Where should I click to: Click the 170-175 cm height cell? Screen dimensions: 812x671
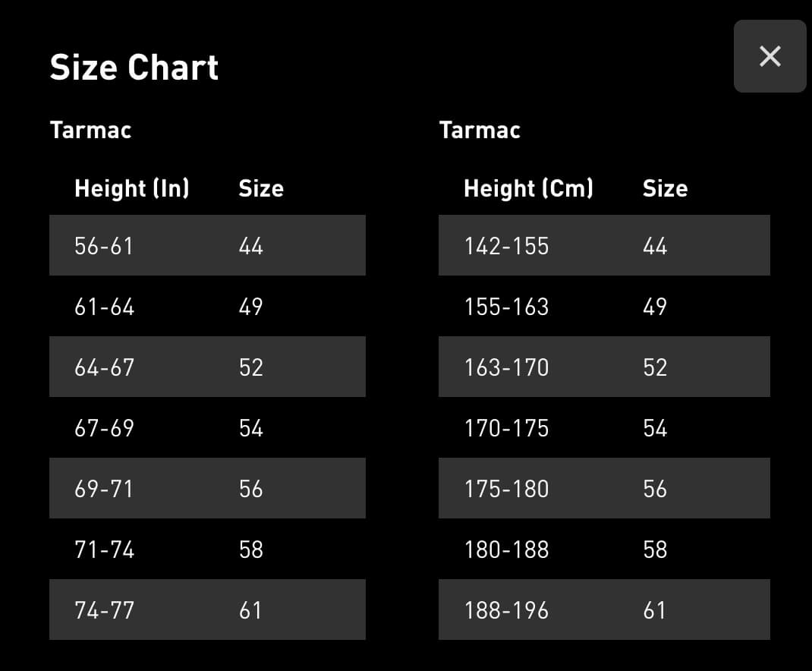pos(506,428)
